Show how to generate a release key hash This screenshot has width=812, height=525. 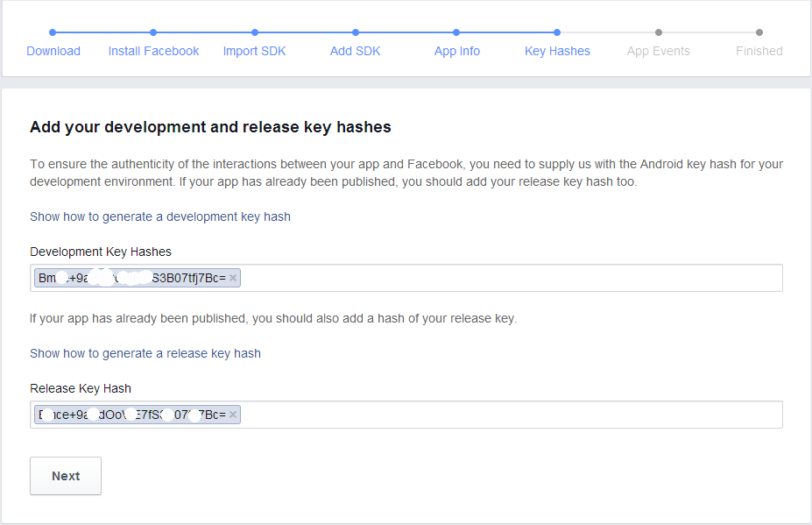(145, 353)
